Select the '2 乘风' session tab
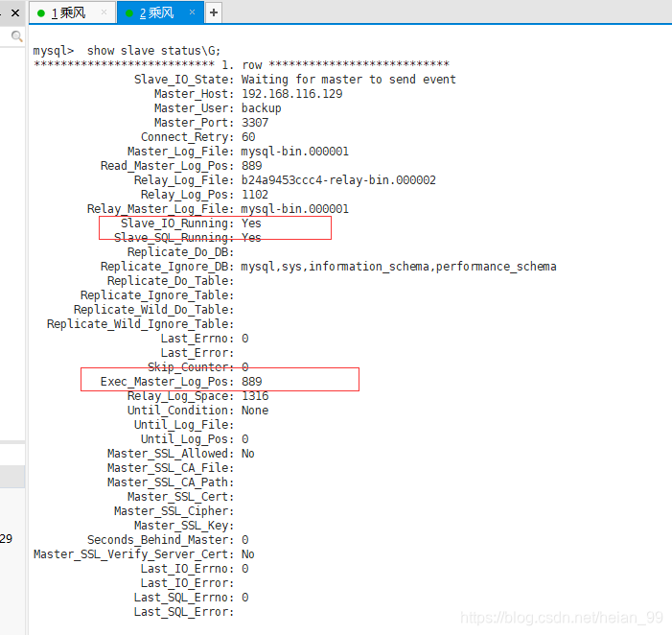 160,12
